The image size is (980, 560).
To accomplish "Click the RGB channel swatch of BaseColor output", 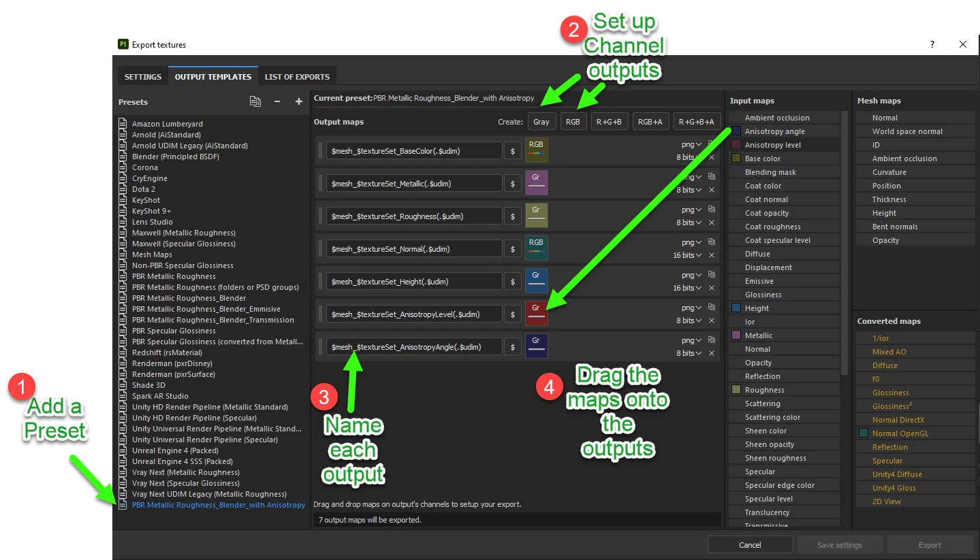I will click(x=536, y=150).
